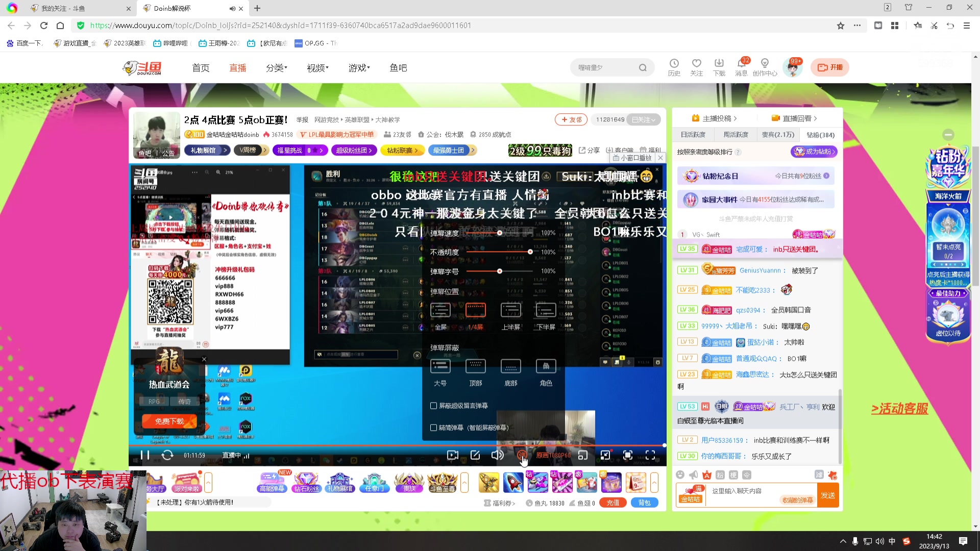Expand 主播投稿 section

coord(714,118)
